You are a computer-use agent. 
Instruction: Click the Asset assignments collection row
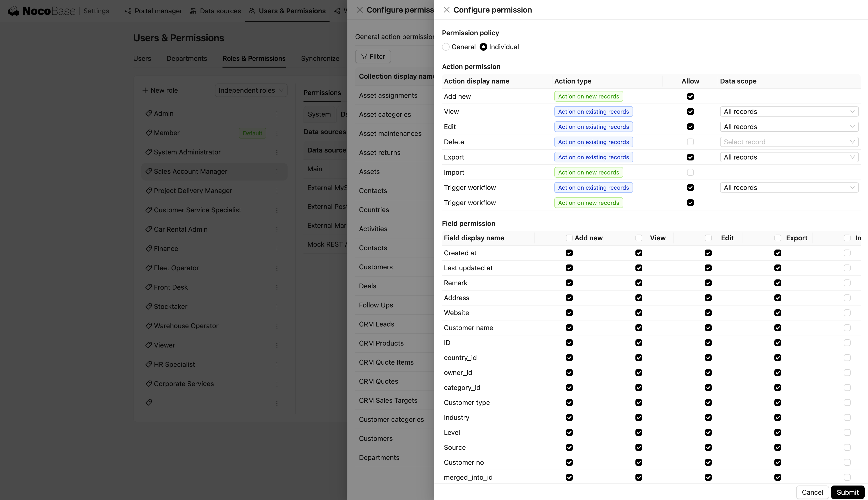(395, 96)
